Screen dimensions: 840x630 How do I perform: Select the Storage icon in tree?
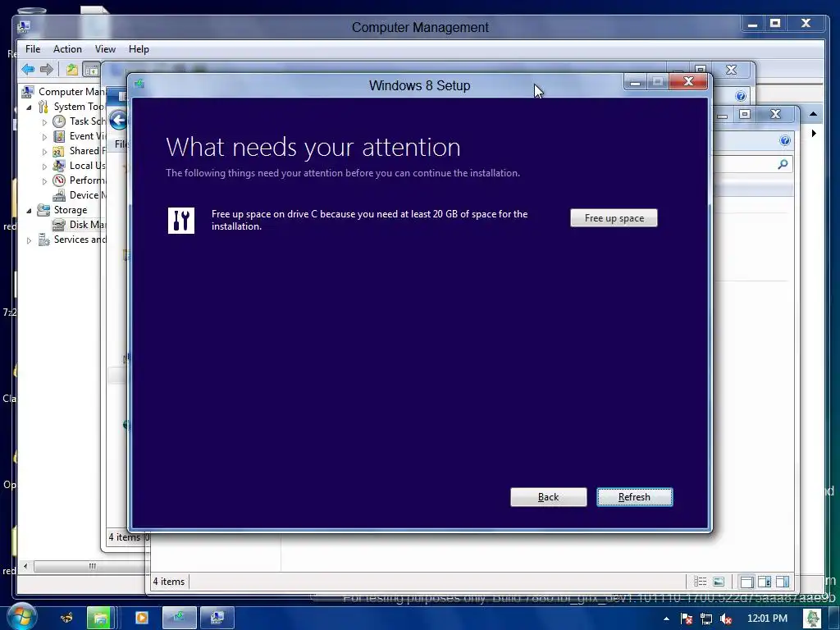[x=43, y=210]
